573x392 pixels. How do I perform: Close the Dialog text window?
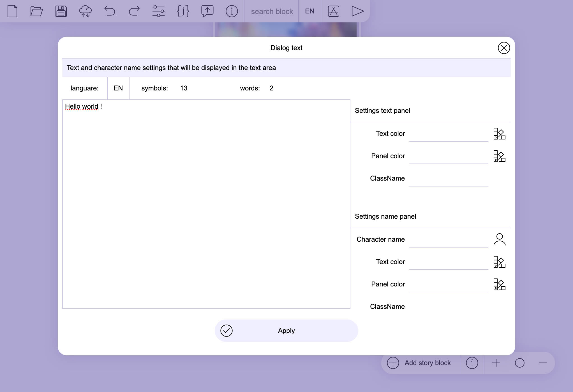coord(504,48)
